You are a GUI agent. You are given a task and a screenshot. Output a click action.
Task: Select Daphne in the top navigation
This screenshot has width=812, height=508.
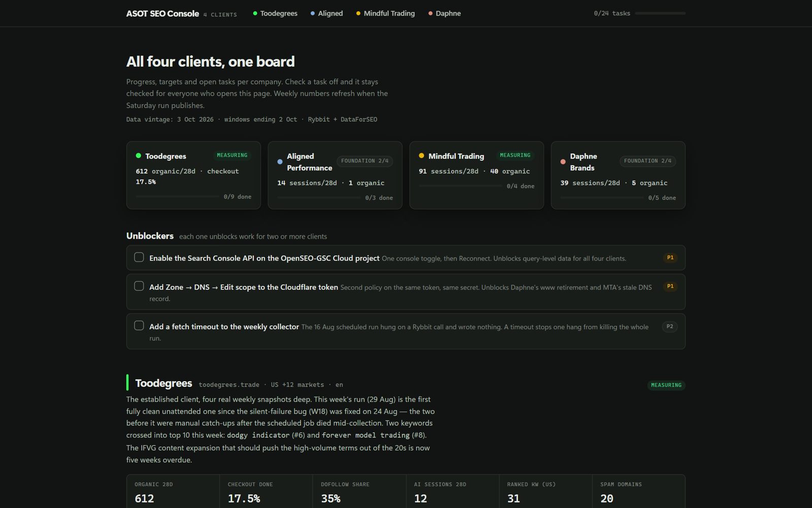[x=445, y=13]
